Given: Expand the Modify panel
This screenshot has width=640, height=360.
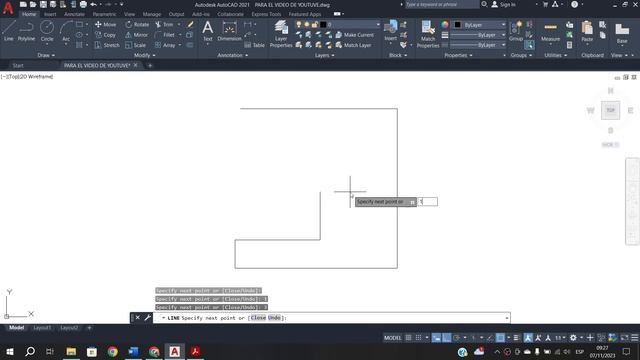Looking at the screenshot, I should 144,55.
